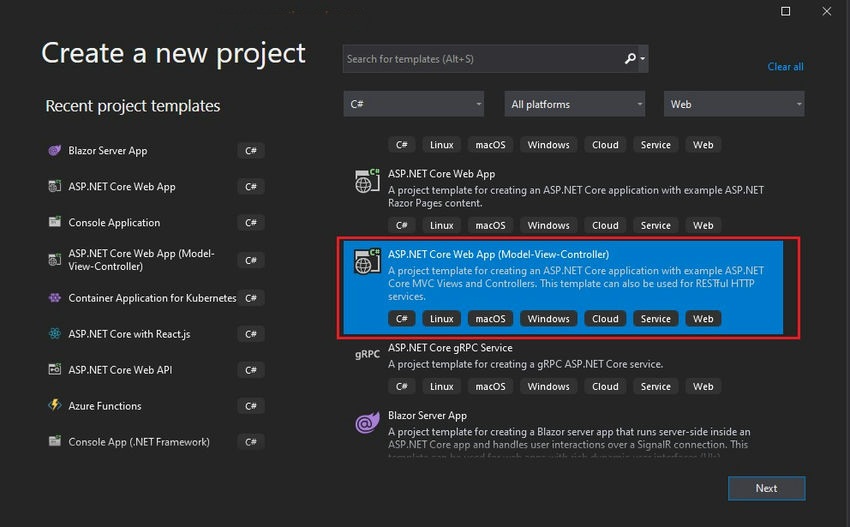Viewport: 850px width, 527px height.
Task: Click the ASP.NET Core Web App recent template icon
Action: [54, 187]
